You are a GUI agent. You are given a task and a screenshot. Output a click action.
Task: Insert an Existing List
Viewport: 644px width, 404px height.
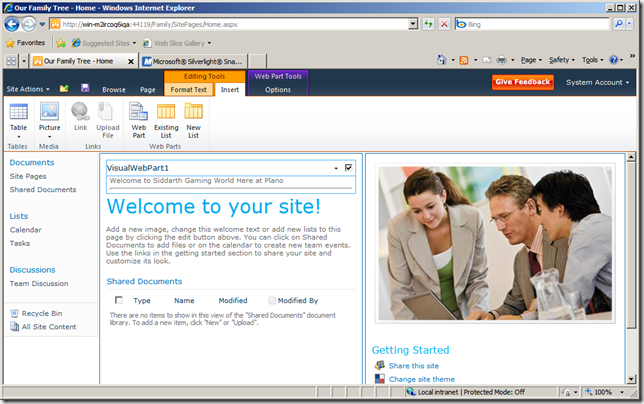tap(166, 112)
